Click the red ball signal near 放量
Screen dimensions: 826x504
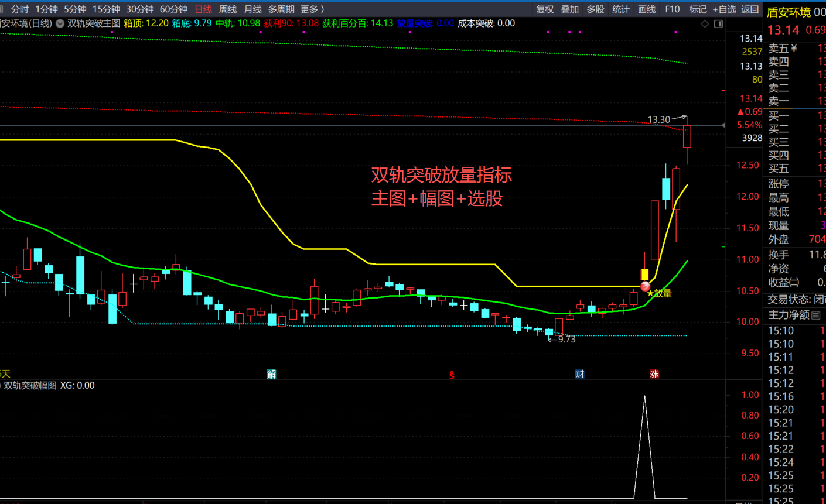(645, 286)
